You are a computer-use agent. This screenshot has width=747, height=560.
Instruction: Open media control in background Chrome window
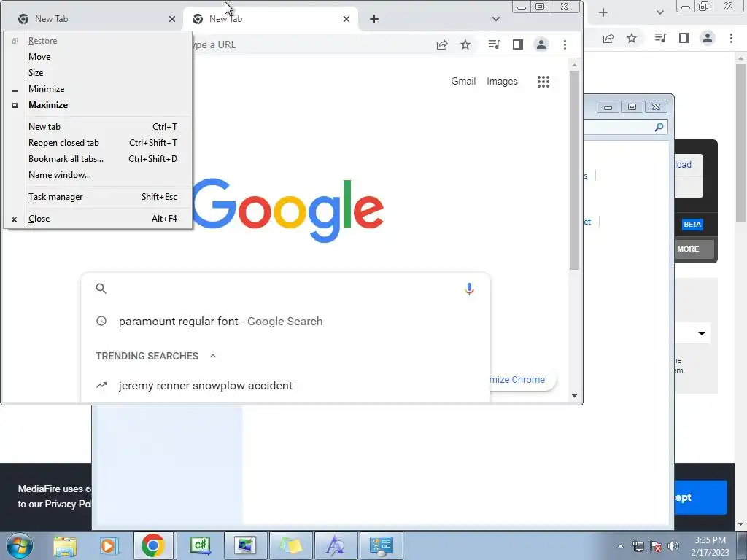(660, 38)
